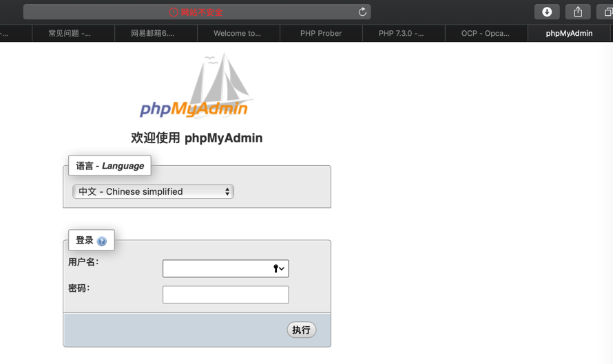The image size is (613, 364).
Task: Click the password autofill key icon
Action: [x=279, y=268]
